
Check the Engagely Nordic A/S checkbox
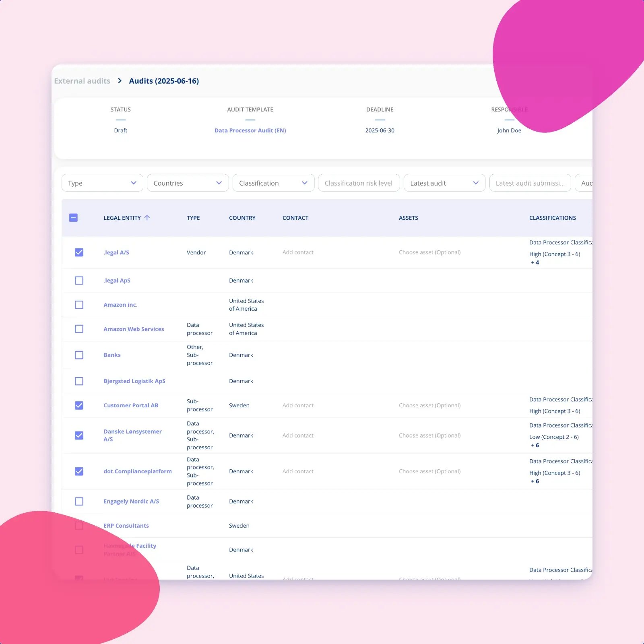click(79, 502)
